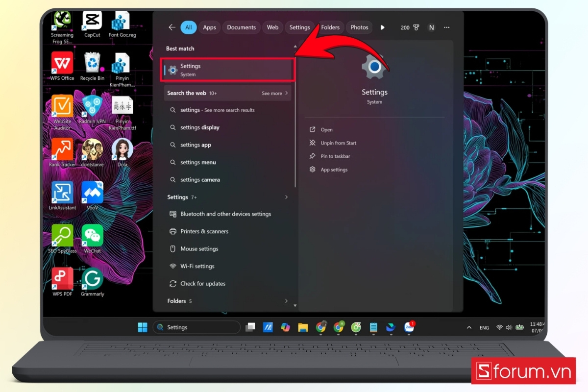Select the 'settings display' web suggestion
This screenshot has width=588, height=392.
pyautogui.click(x=229, y=127)
